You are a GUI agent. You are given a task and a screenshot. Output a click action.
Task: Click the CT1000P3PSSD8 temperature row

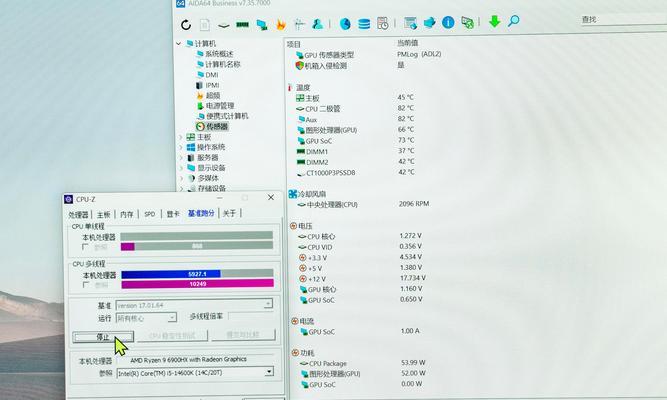tap(356, 173)
